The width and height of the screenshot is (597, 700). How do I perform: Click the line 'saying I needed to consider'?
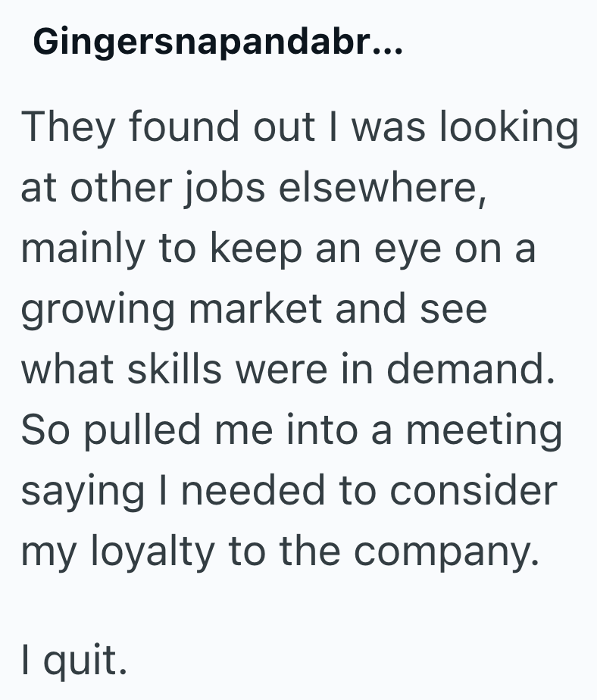288,491
